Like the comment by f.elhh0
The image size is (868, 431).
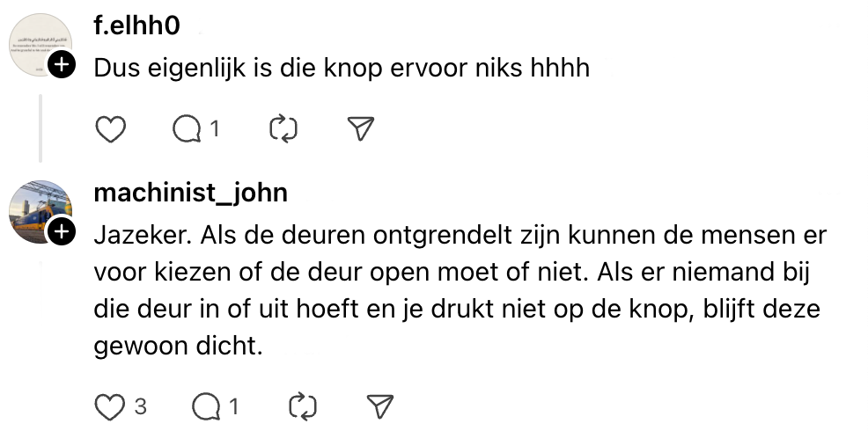[110, 129]
